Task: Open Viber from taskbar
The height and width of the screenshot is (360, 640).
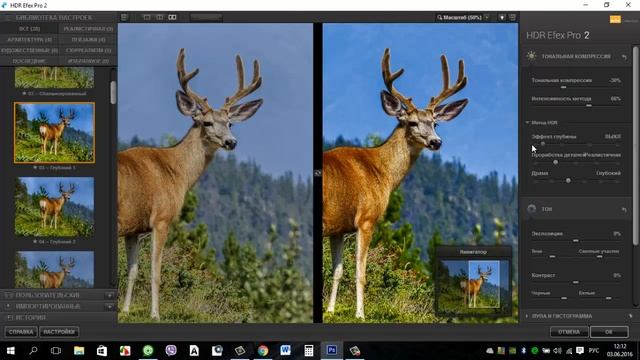Action: pos(171,351)
